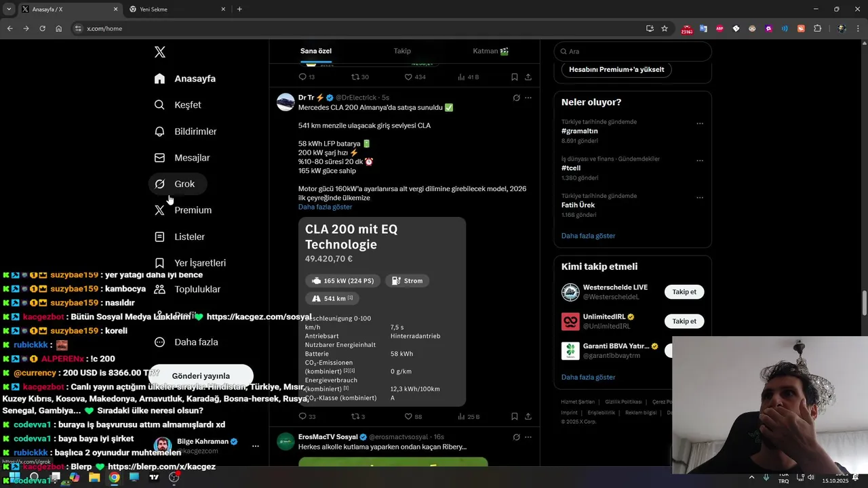Follow UnlimitedIRL with Takip et
Screen dimensions: 868x488
(x=684, y=321)
